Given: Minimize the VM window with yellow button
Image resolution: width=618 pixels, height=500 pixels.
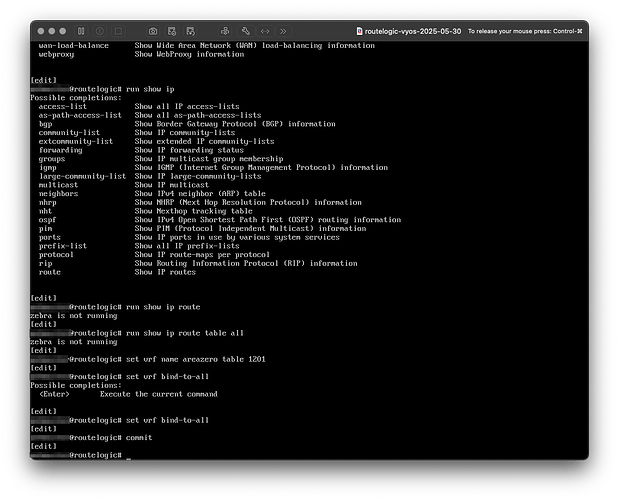Looking at the screenshot, I should pos(52,31).
